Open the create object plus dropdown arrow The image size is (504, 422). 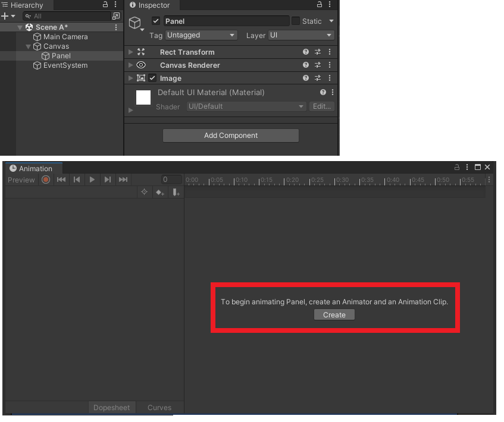tap(13, 16)
